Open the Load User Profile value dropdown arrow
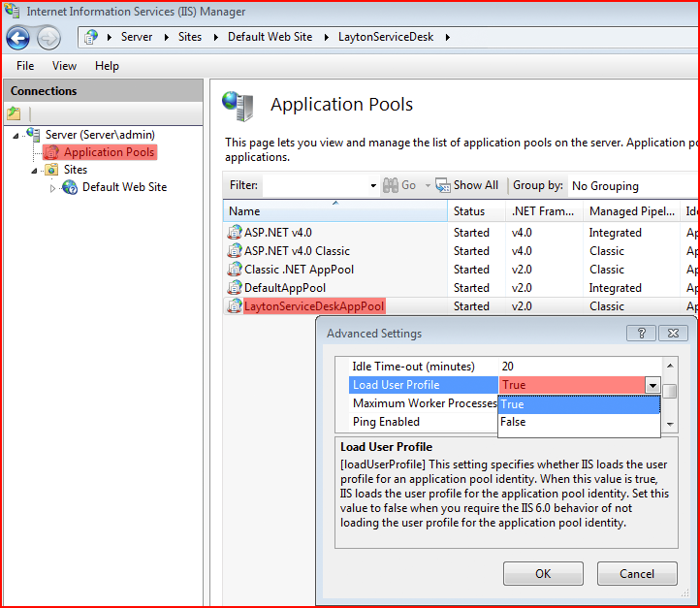This screenshot has width=700, height=608. (x=652, y=385)
